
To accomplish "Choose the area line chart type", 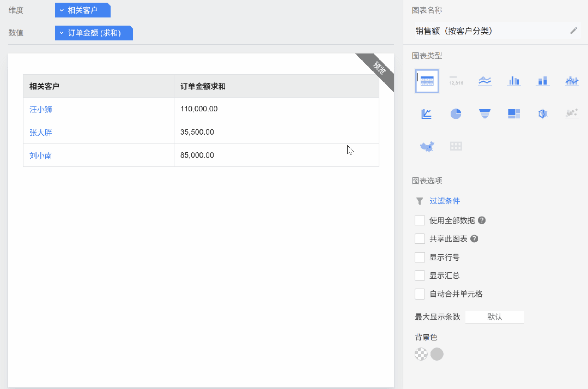I will [485, 81].
